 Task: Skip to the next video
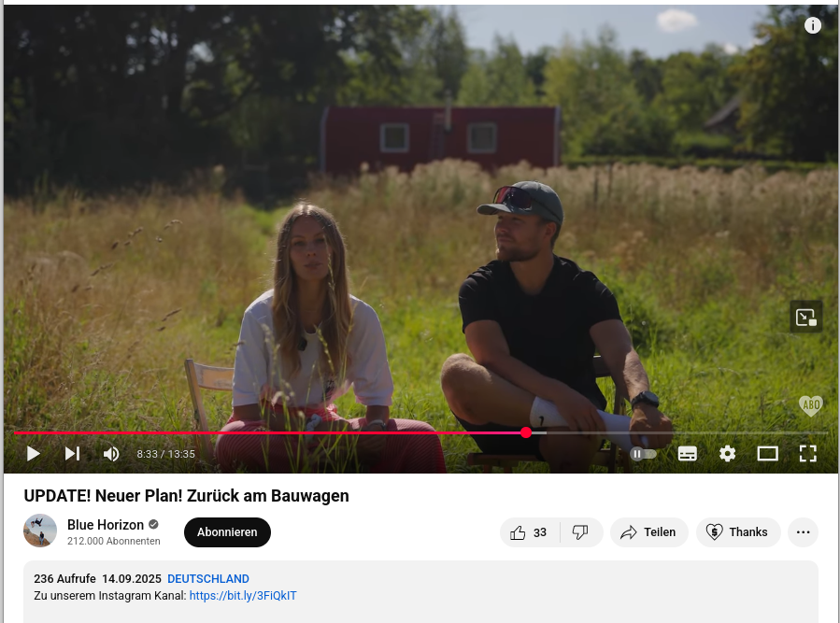tap(72, 454)
